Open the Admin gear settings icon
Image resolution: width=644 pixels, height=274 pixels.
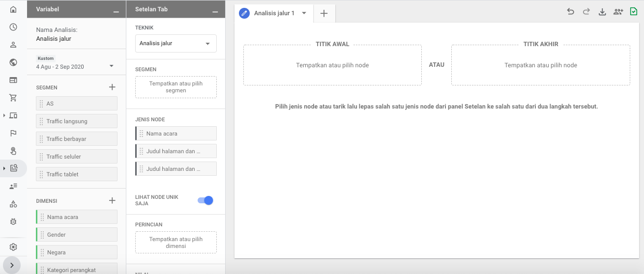tap(13, 247)
